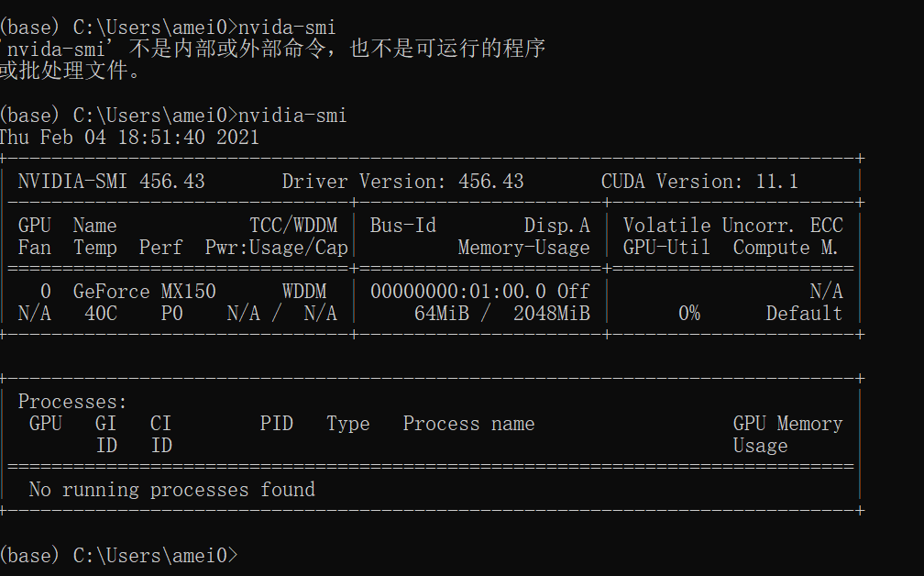Screen dimensions: 924x576
Task: Click the Processes: section header
Action: click(x=71, y=401)
